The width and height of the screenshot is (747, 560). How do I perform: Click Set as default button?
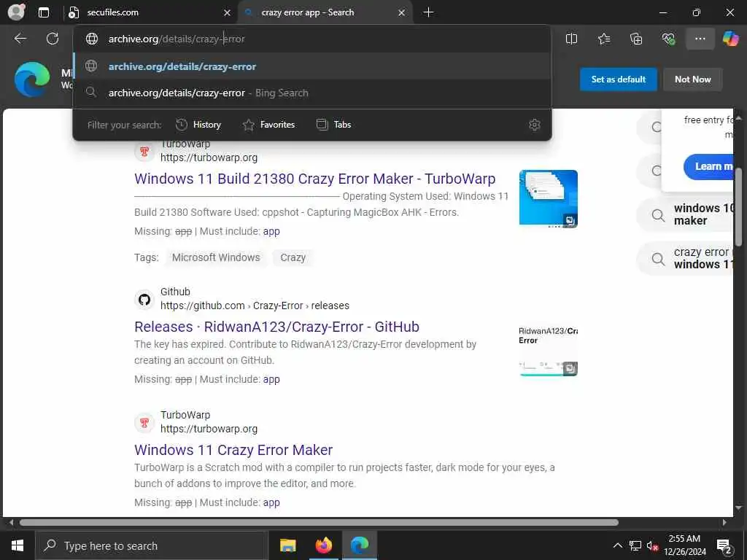coord(619,79)
